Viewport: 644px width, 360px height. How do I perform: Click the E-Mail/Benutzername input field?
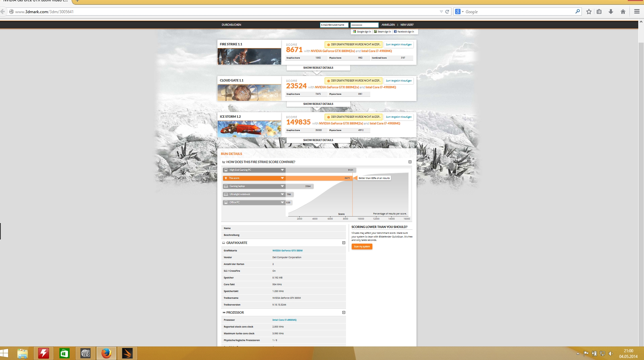(x=334, y=25)
